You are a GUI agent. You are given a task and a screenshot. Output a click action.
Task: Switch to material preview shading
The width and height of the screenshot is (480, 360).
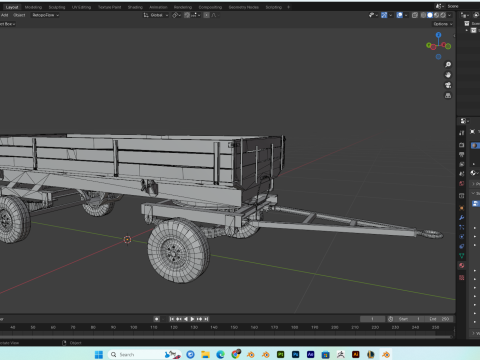click(x=436, y=15)
